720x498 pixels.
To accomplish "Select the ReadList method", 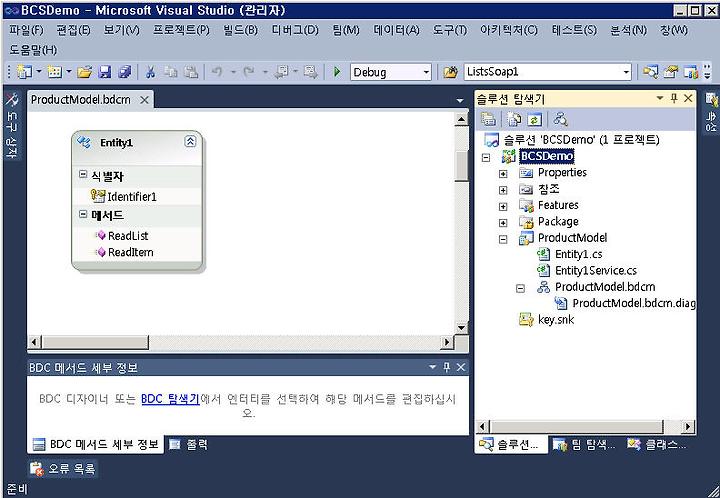I will 122,236.
